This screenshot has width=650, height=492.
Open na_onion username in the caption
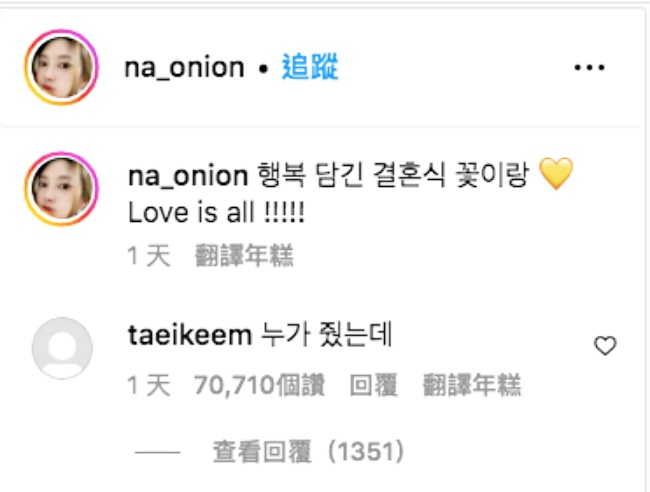tap(188, 176)
